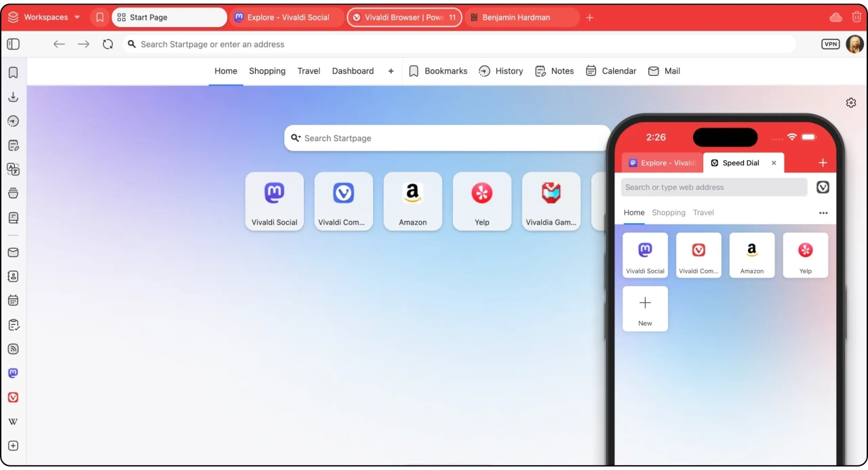Click the Reload page button

coord(108,44)
